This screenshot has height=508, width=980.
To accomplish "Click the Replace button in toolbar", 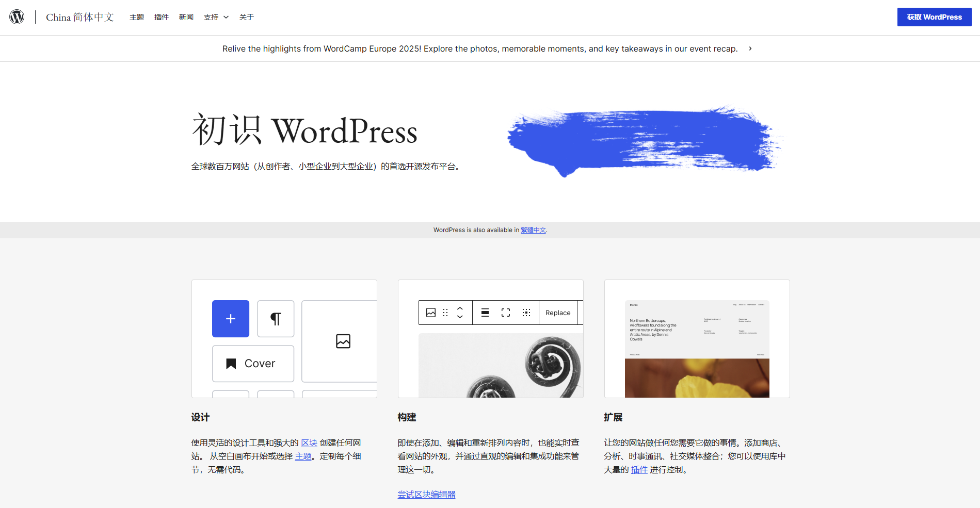I will pyautogui.click(x=558, y=313).
